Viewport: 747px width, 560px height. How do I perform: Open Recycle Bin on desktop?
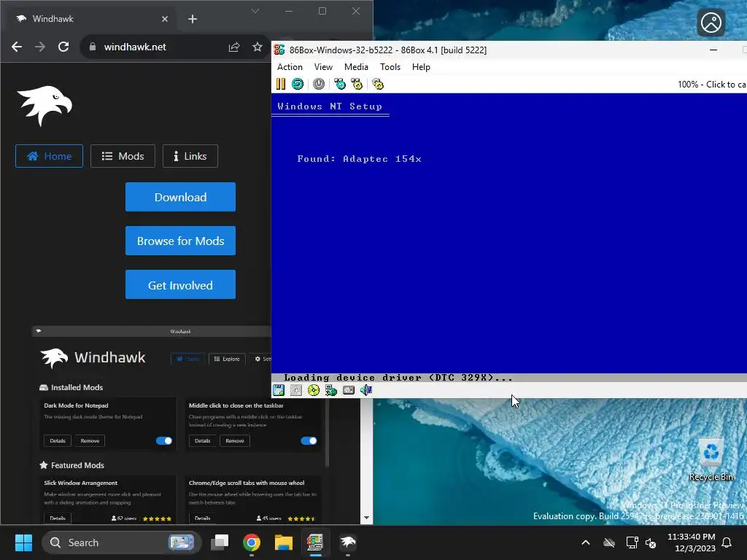[711, 460]
